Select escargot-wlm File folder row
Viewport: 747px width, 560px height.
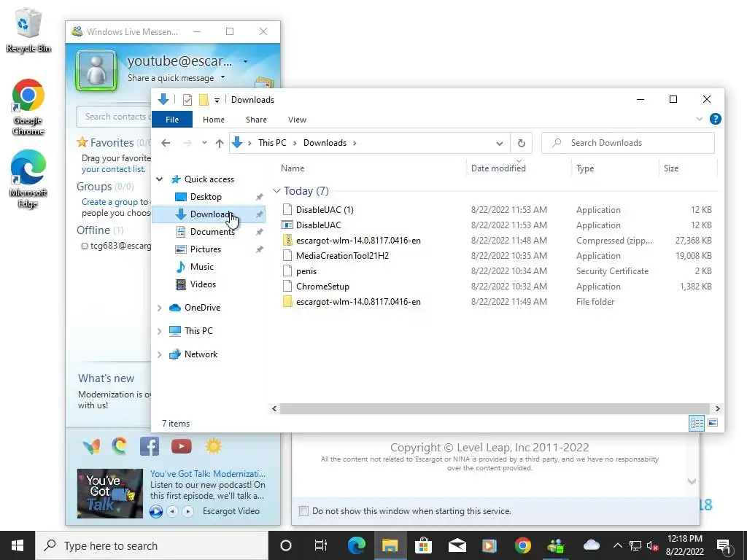click(497, 301)
